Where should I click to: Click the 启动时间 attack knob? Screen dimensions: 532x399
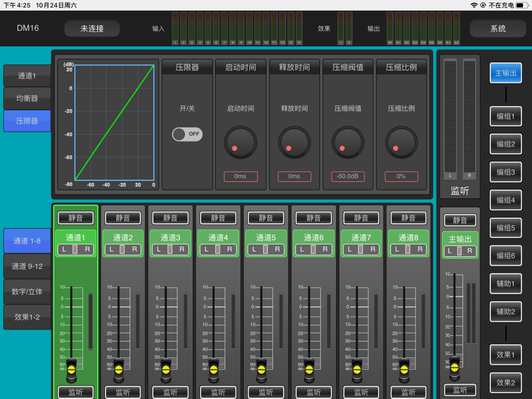click(240, 143)
